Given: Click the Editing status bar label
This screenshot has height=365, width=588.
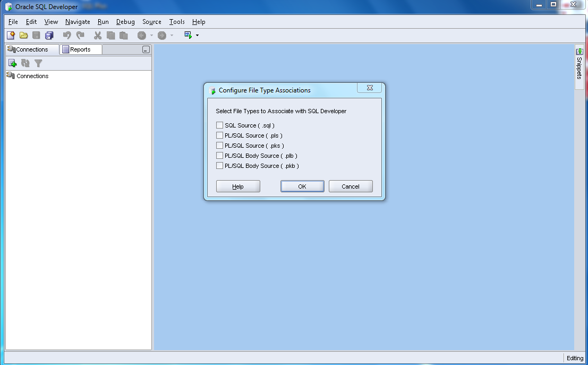Looking at the screenshot, I should 575,358.
